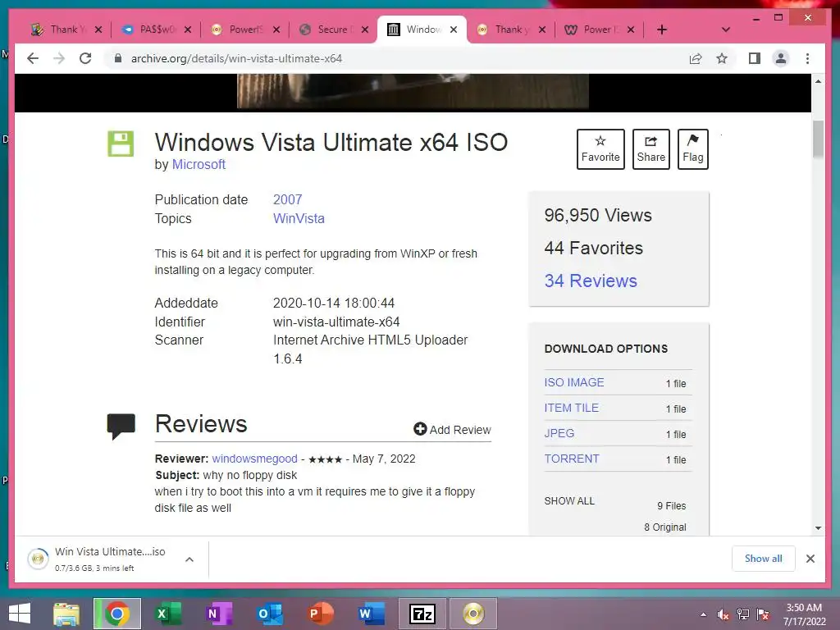Close the Secure tab

tap(365, 30)
